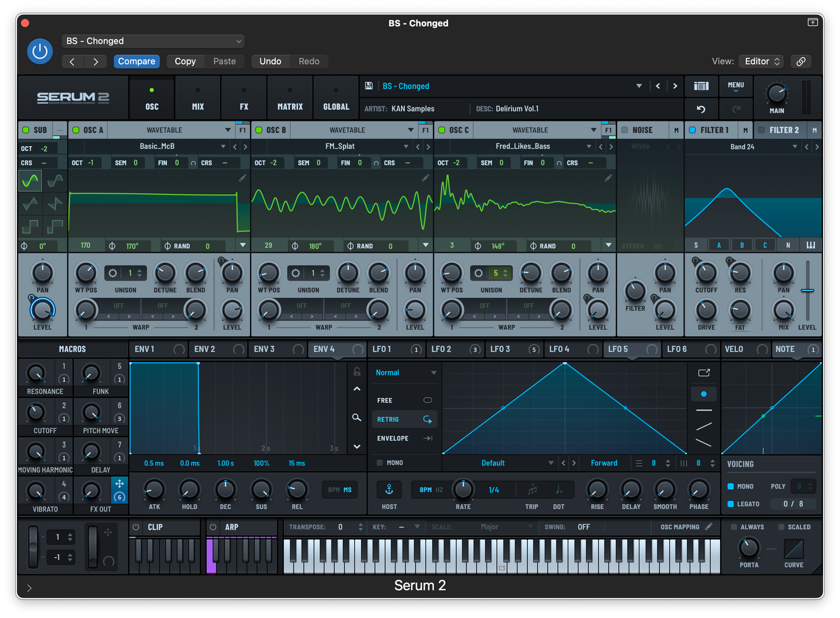
Task: Click filter keytrack piano icon
Action: click(x=811, y=245)
